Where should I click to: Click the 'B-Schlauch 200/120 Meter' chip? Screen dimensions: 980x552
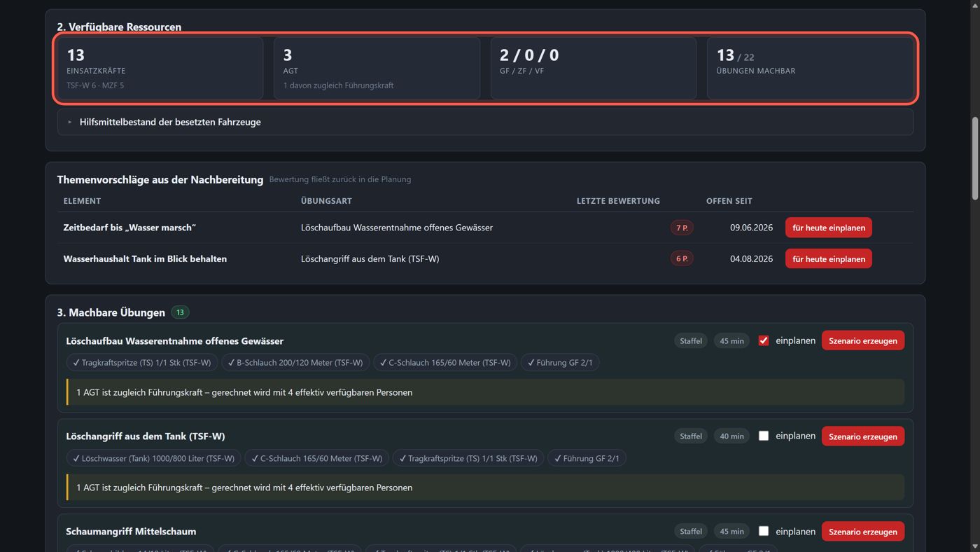(x=295, y=362)
